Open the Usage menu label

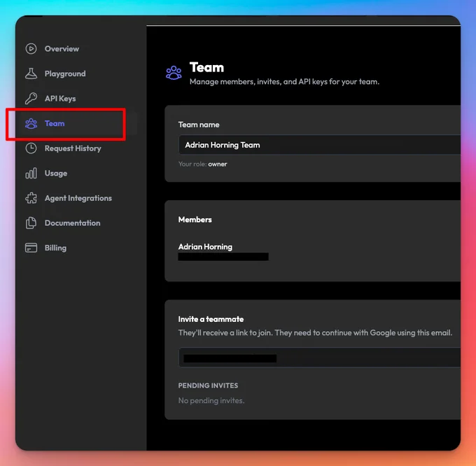pyautogui.click(x=56, y=174)
